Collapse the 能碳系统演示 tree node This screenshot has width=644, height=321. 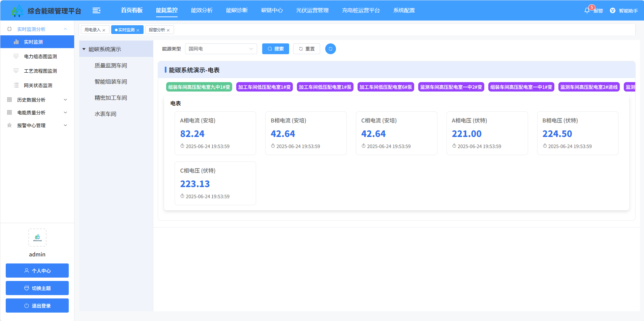click(84, 49)
